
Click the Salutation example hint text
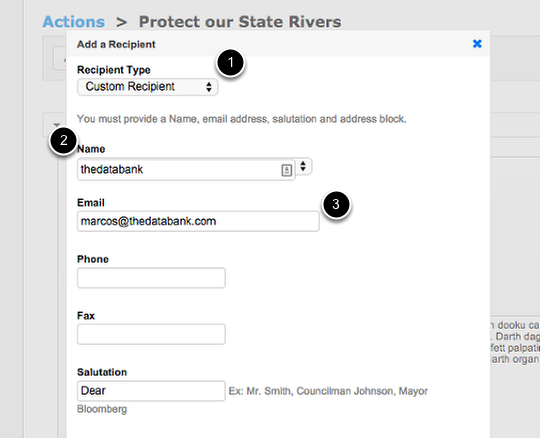point(252,400)
